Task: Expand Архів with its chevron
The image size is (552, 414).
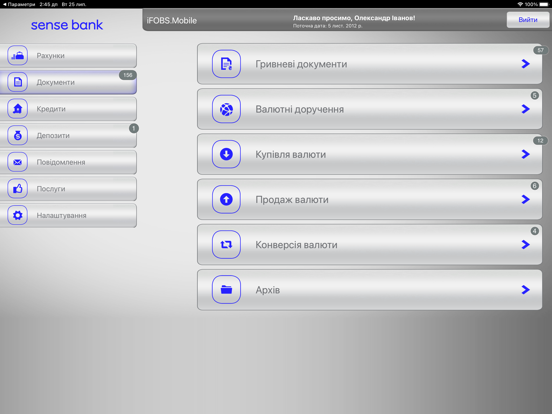Action: (526, 289)
